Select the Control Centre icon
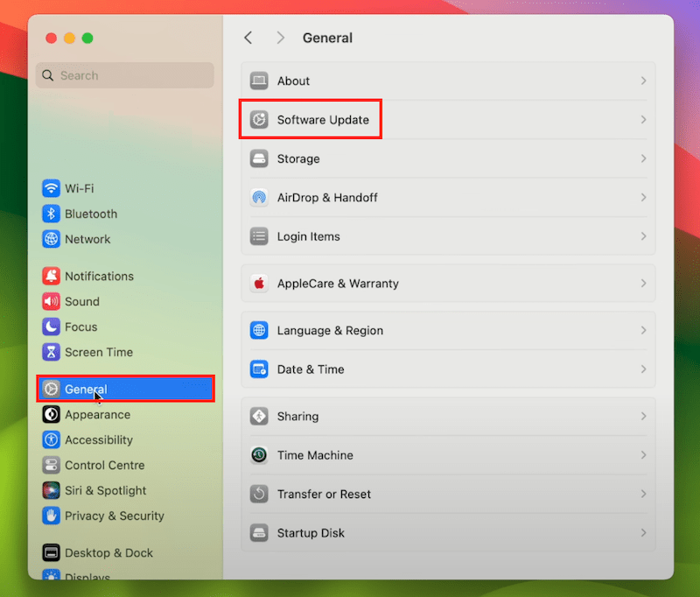This screenshot has height=597, width=700. pyautogui.click(x=52, y=465)
